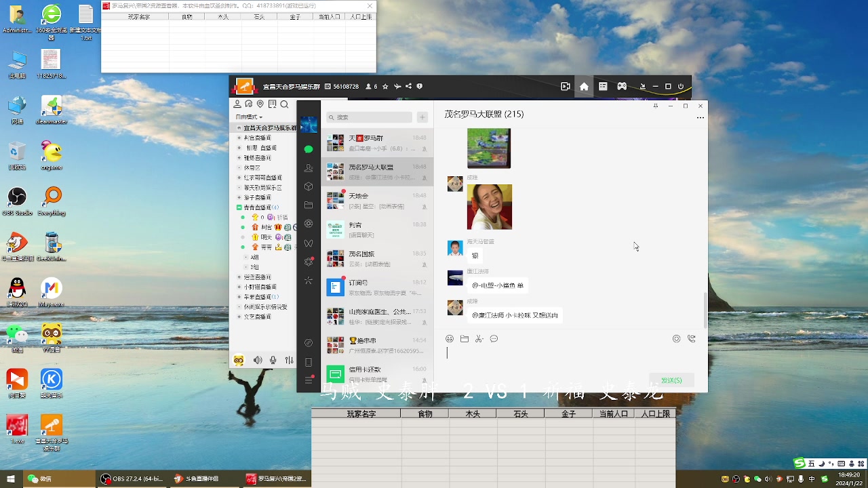This screenshot has width=868, height=488.
Task: Open chat info three-dots menu
Action: [701, 118]
